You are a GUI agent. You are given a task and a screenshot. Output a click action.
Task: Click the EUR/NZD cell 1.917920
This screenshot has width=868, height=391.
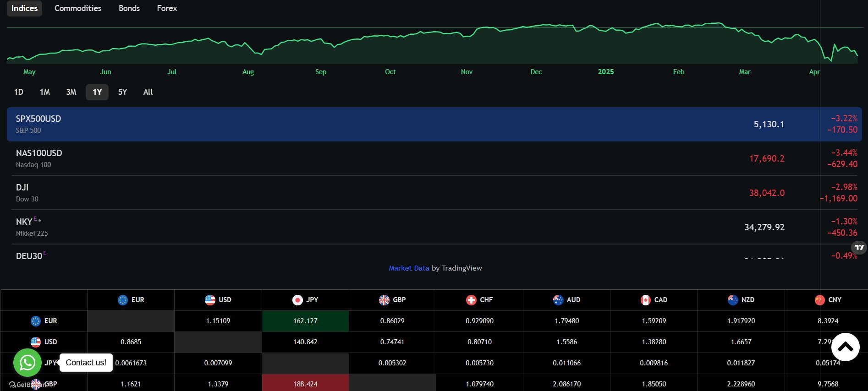(x=741, y=321)
